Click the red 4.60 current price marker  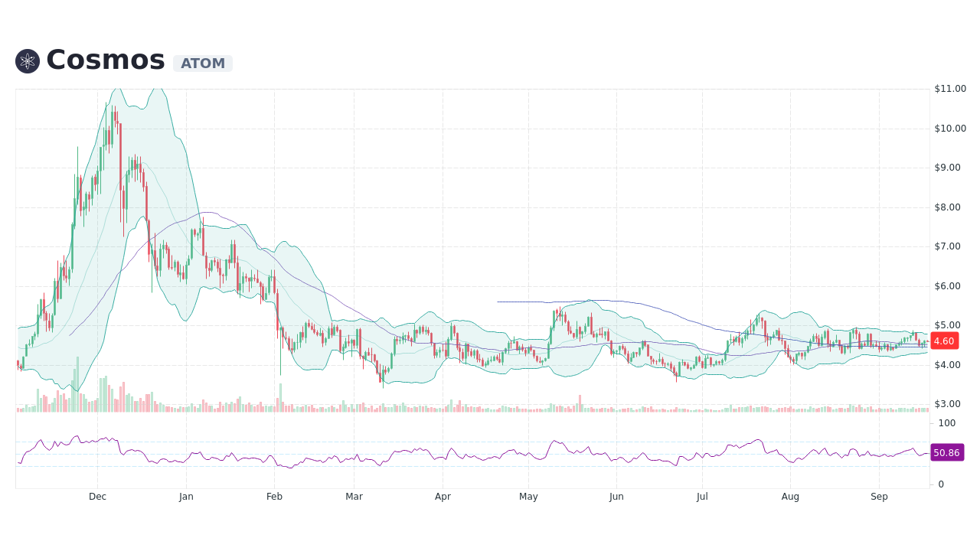tap(944, 341)
